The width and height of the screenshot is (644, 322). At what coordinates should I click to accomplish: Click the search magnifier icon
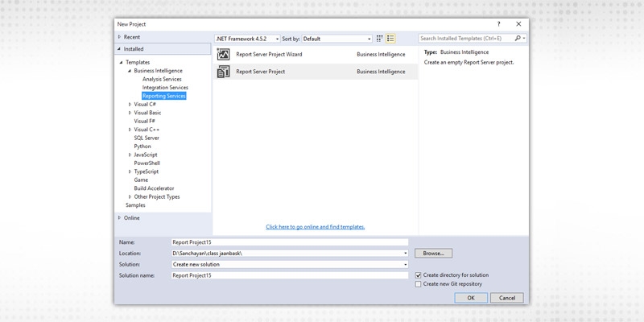pyautogui.click(x=519, y=38)
